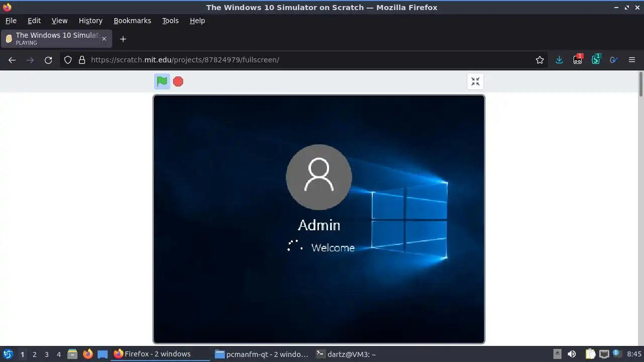Open the Tools menu
The height and width of the screenshot is (362, 644).
click(171, 21)
